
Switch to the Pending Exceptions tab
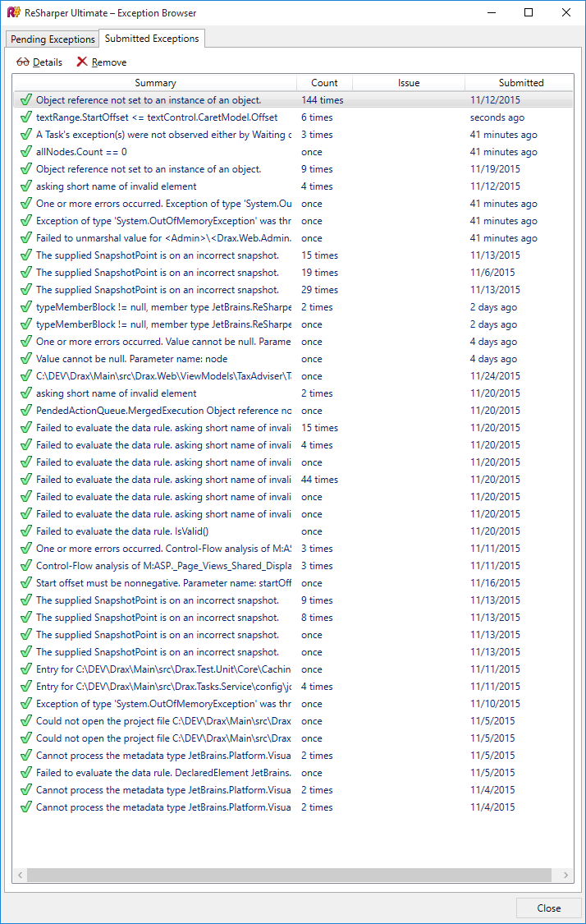click(x=53, y=39)
